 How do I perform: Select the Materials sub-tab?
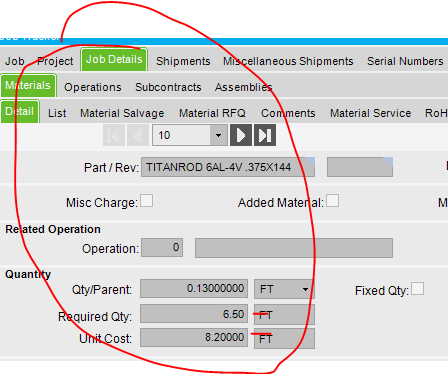pos(28,86)
